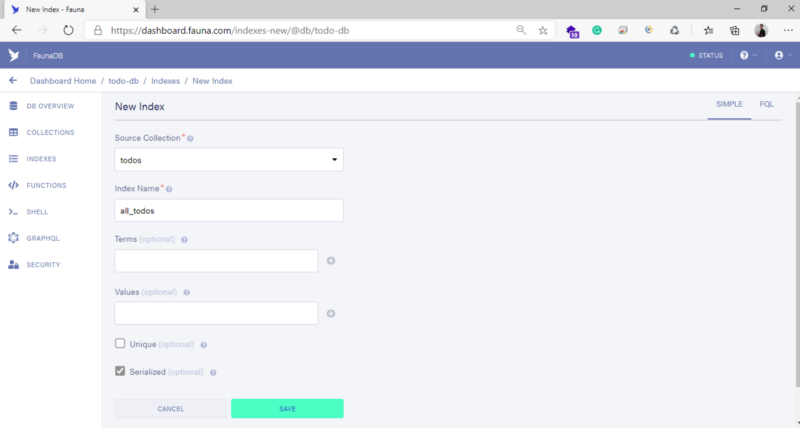Click the Fauna bird logo in header

coord(14,55)
